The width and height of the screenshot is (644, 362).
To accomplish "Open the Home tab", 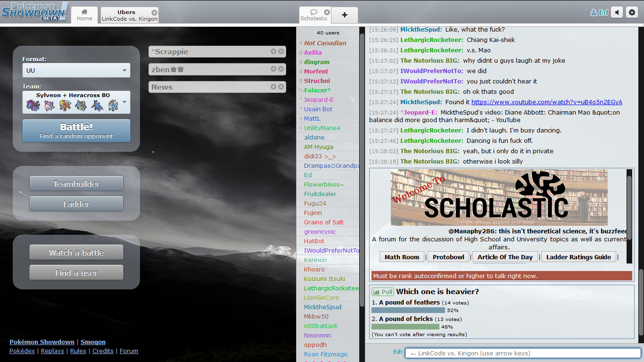I will point(84,15).
